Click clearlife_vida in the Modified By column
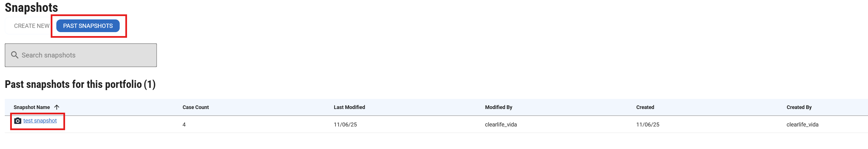This screenshot has height=149, width=868. (501, 125)
